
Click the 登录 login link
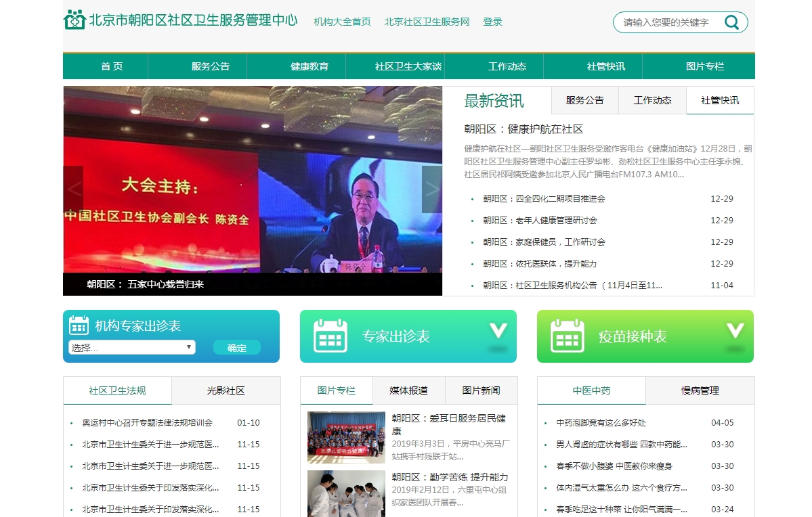492,22
